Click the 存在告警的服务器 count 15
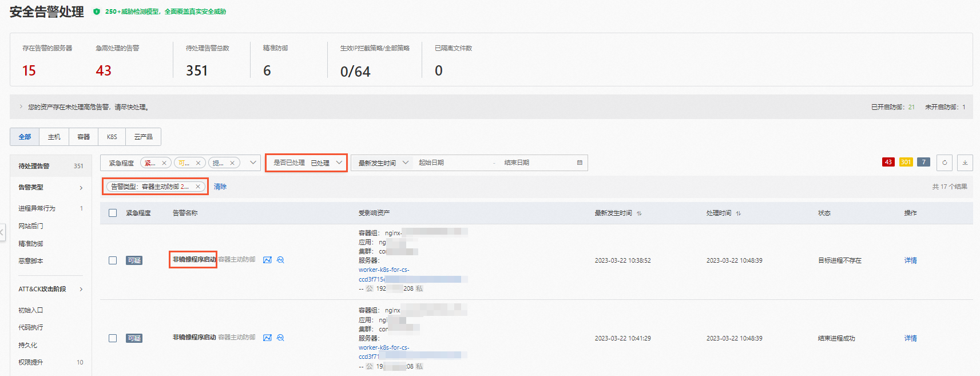 (x=29, y=70)
